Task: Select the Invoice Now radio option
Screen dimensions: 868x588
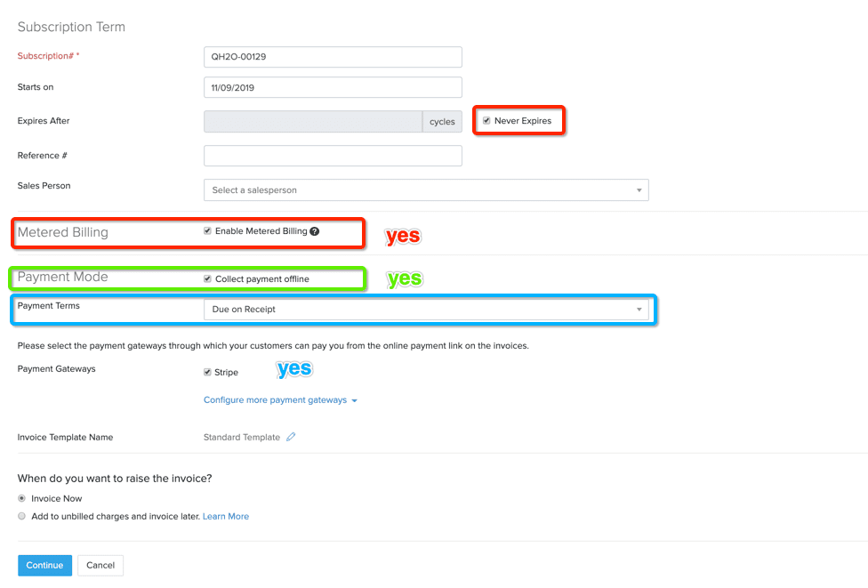Action: click(21, 498)
